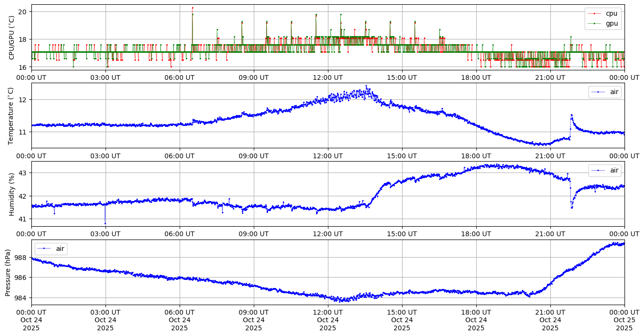Click the 43 tick on Humidity y-axis

[x=24, y=173]
